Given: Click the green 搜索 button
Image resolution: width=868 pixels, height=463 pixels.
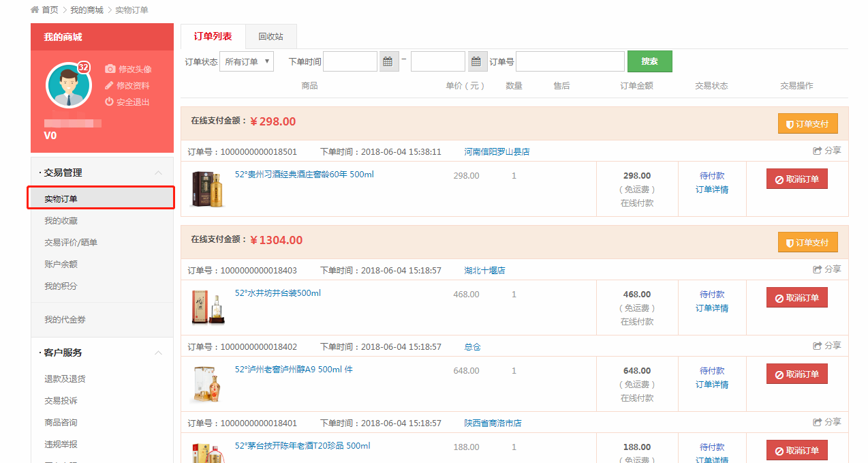Looking at the screenshot, I should tap(649, 61).
